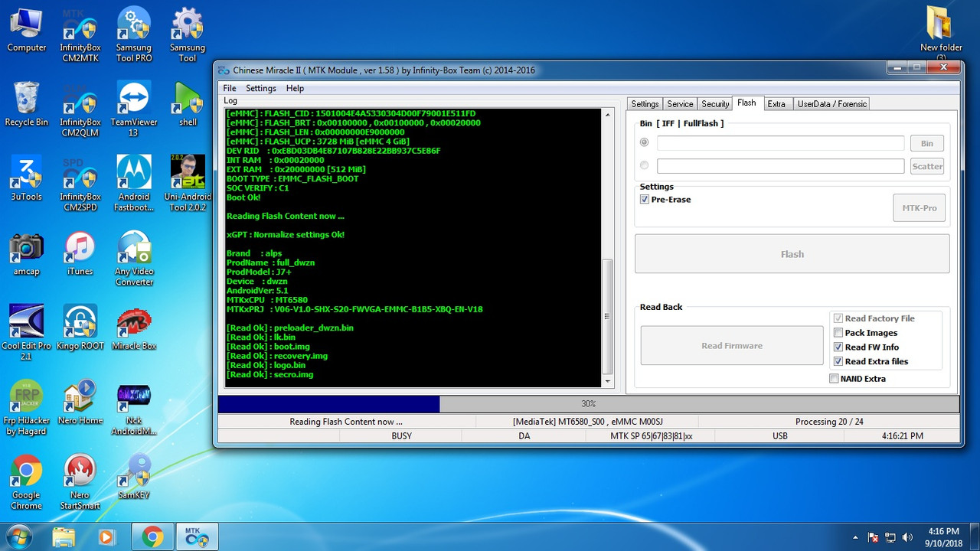Screen dimensions: 980x551
Task: Open InfinityBox CM2QLM shortcut
Action: click(80, 109)
